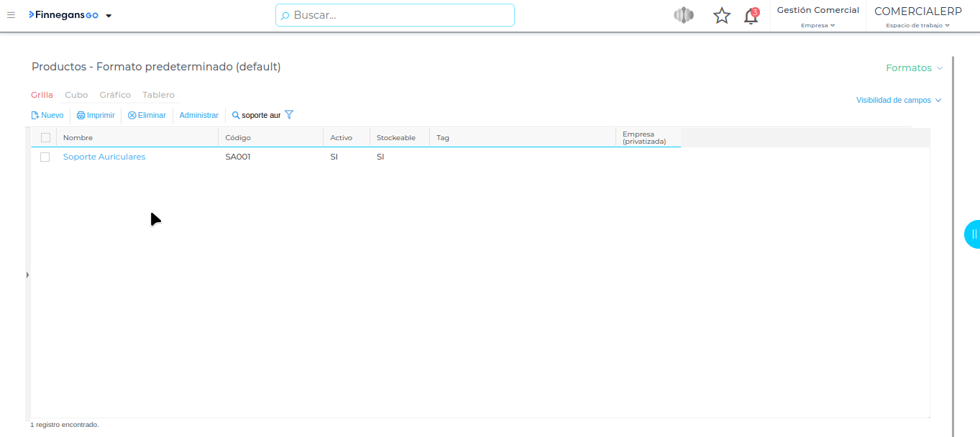Check the Soporte Auriculares row checkbox
Screen dimensions: 980x437
pos(45,157)
